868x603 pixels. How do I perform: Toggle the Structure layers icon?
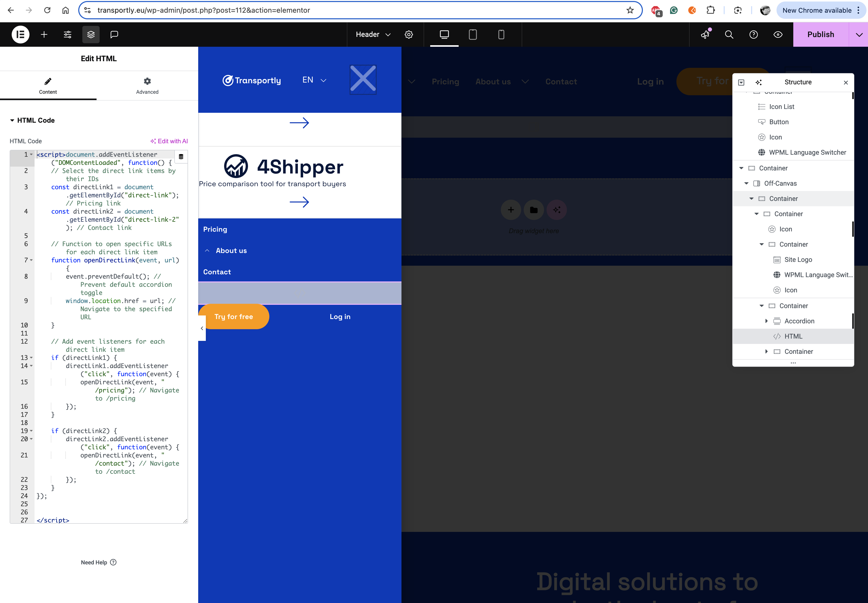point(91,34)
